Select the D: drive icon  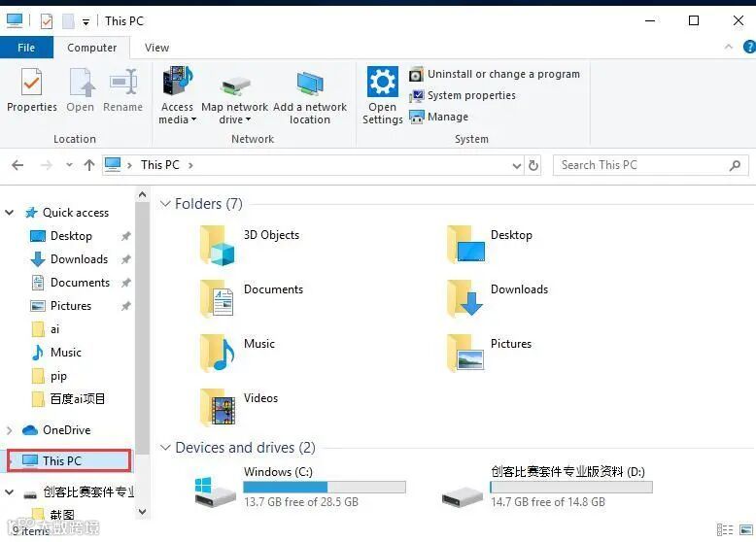[x=462, y=495]
